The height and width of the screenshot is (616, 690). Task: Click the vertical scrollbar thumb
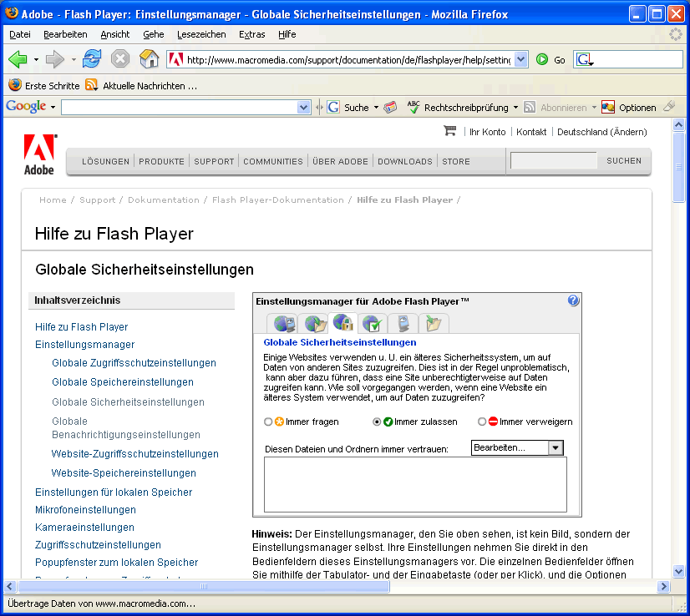(x=678, y=167)
